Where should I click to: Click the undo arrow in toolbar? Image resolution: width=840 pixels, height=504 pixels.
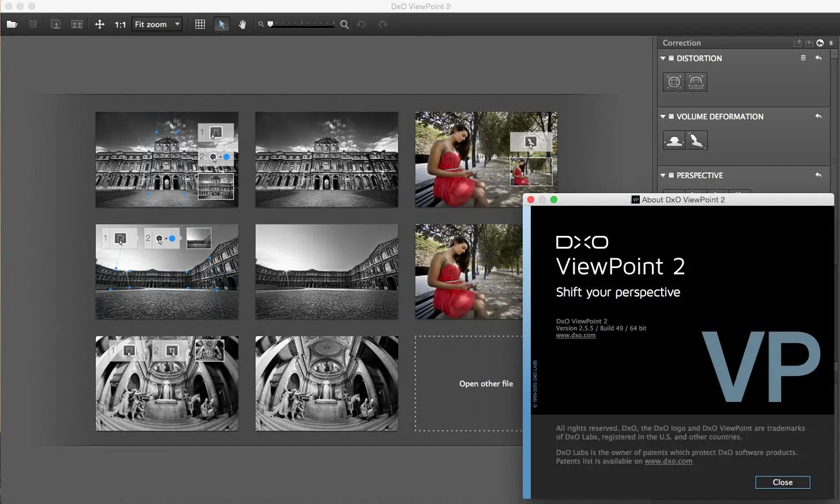[361, 24]
